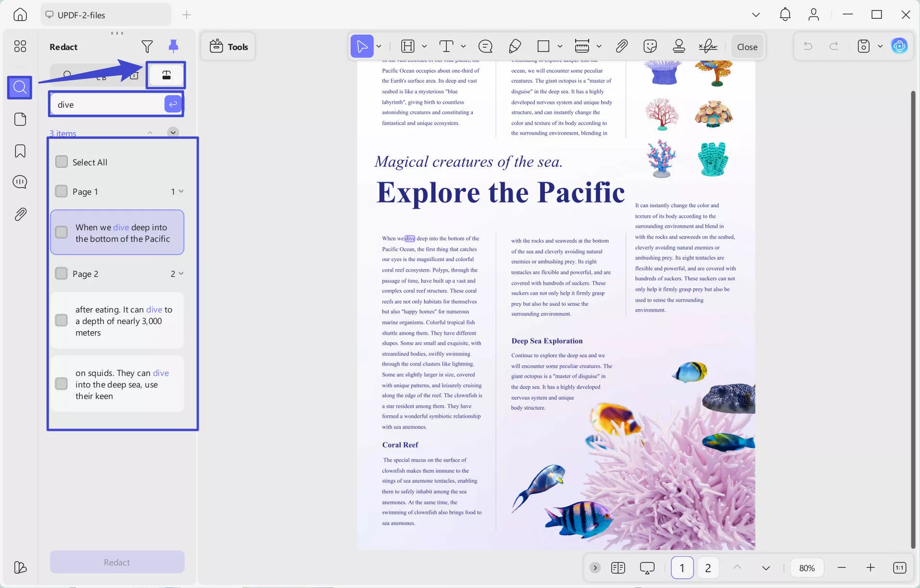
Task: Tick checkbox for 'on squids. They can dive' result
Action: click(x=62, y=384)
